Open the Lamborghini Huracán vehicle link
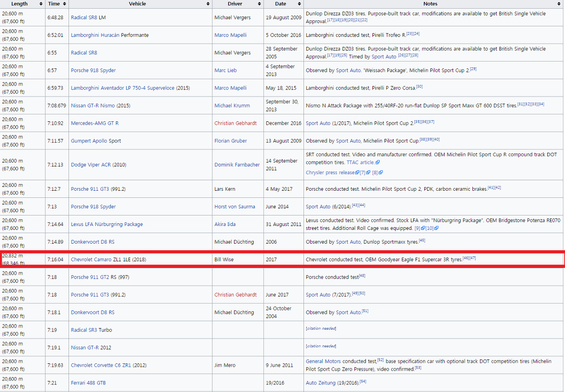565x392 pixels. (95, 35)
